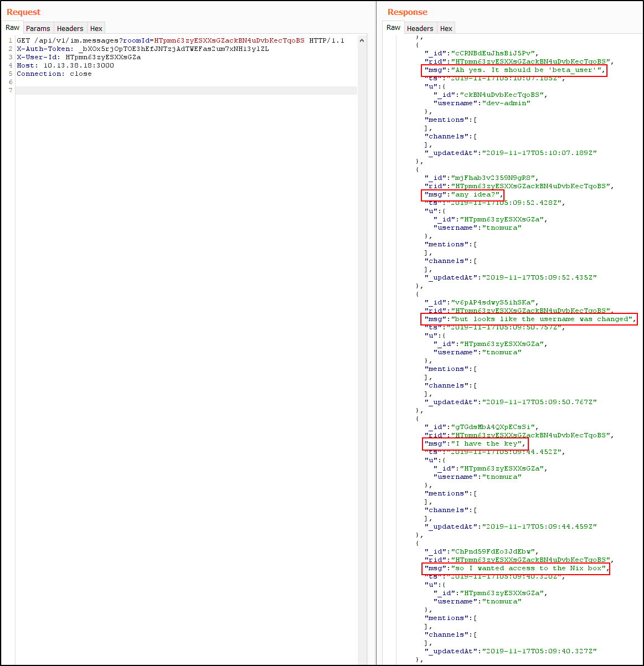
Task: Click the Host header line 10.13.38.18:3000
Action: pos(65,65)
